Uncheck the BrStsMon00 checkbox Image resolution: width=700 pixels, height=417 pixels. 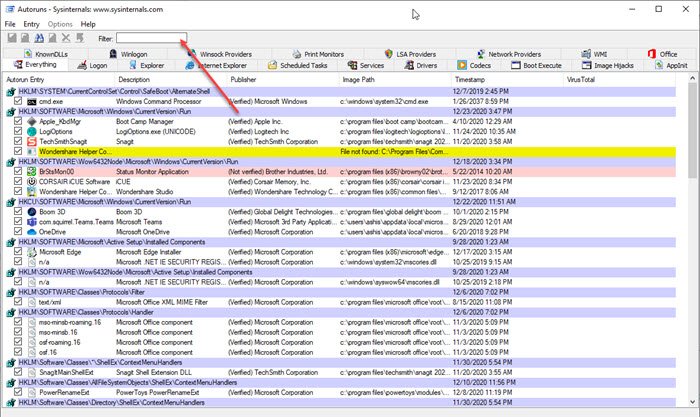(18, 171)
